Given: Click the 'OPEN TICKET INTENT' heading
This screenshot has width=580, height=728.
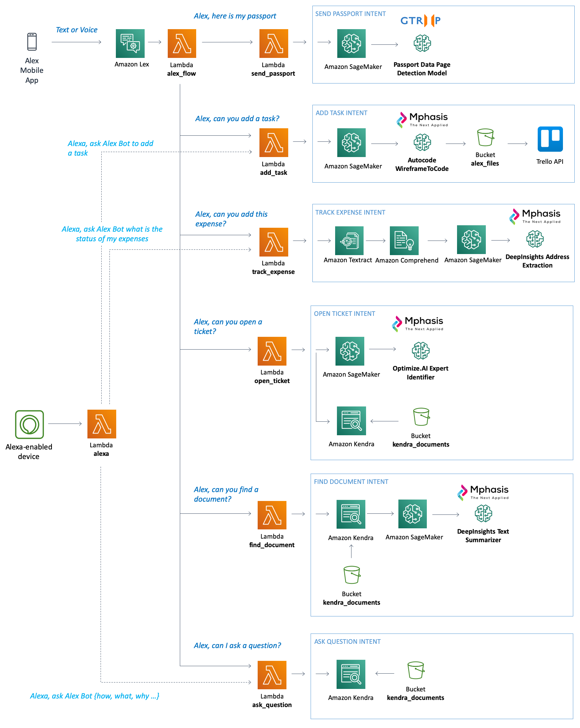Looking at the screenshot, I should tap(344, 314).
